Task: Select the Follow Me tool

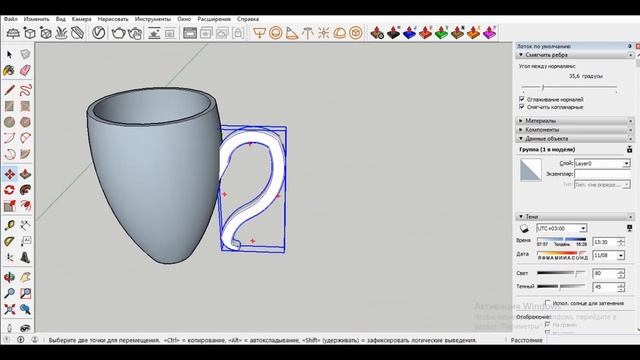Action: (25, 190)
